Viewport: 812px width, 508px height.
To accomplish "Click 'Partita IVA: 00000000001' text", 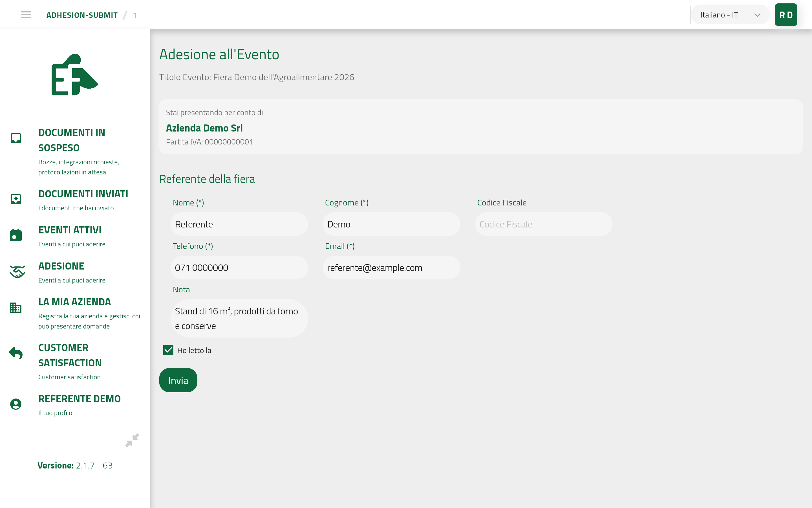I will point(209,142).
